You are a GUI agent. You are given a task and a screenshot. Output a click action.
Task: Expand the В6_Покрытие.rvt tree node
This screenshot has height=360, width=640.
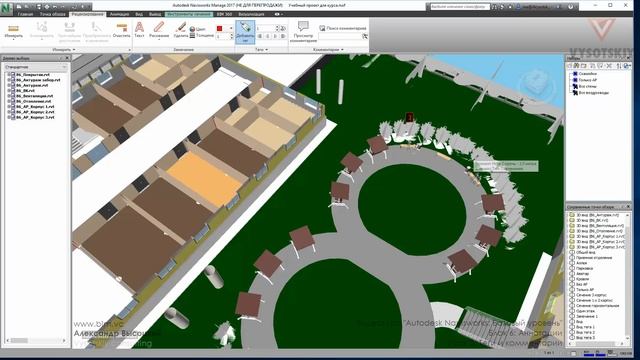point(9,75)
